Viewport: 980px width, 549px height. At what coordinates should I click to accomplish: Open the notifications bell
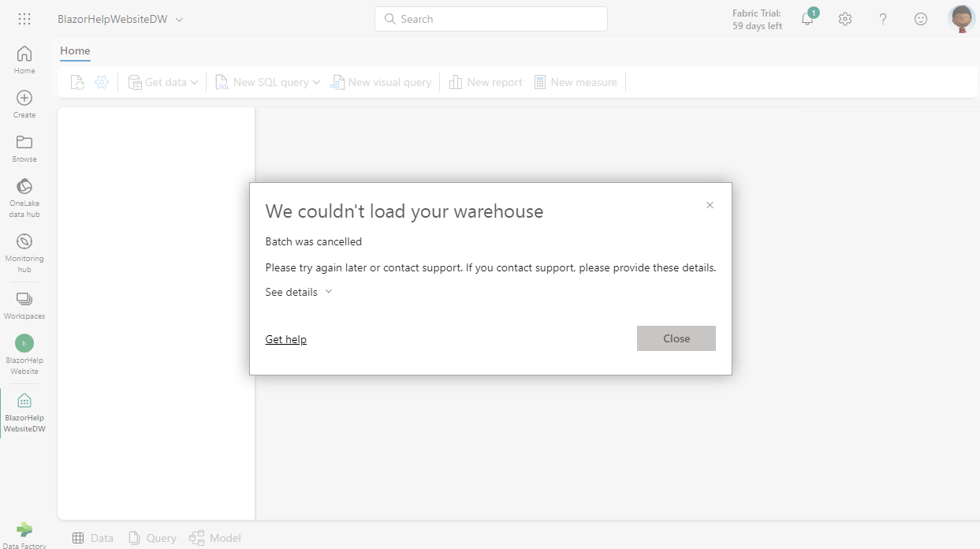click(807, 19)
